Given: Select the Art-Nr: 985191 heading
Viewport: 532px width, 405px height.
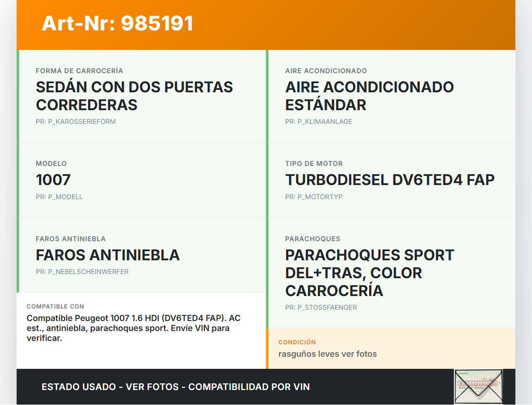Looking at the screenshot, I should point(118,23).
